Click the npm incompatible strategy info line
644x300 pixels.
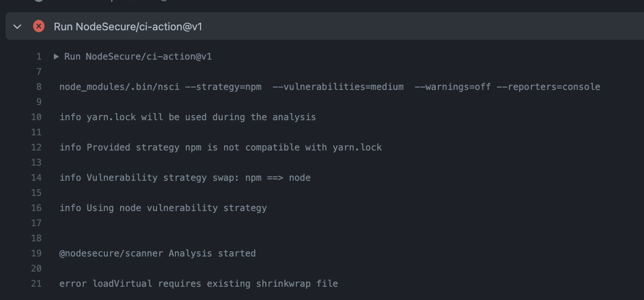(220, 147)
